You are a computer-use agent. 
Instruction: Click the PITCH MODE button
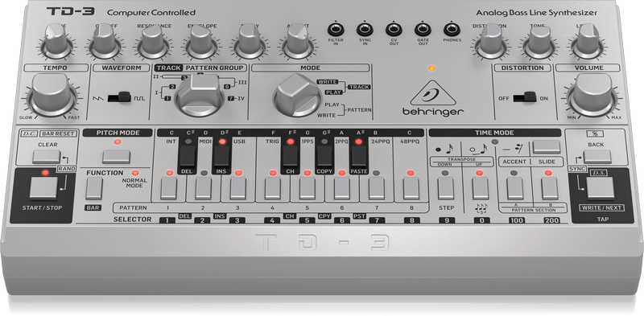click(116, 156)
